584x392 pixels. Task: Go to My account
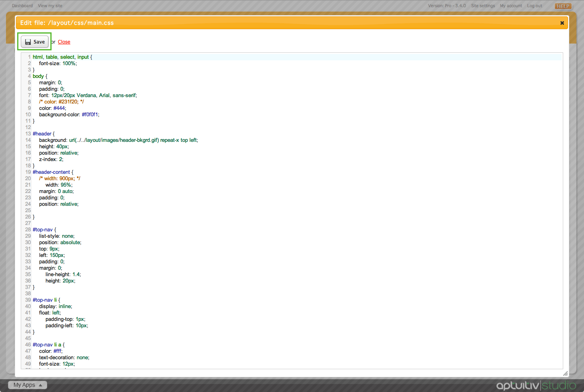pos(511,6)
